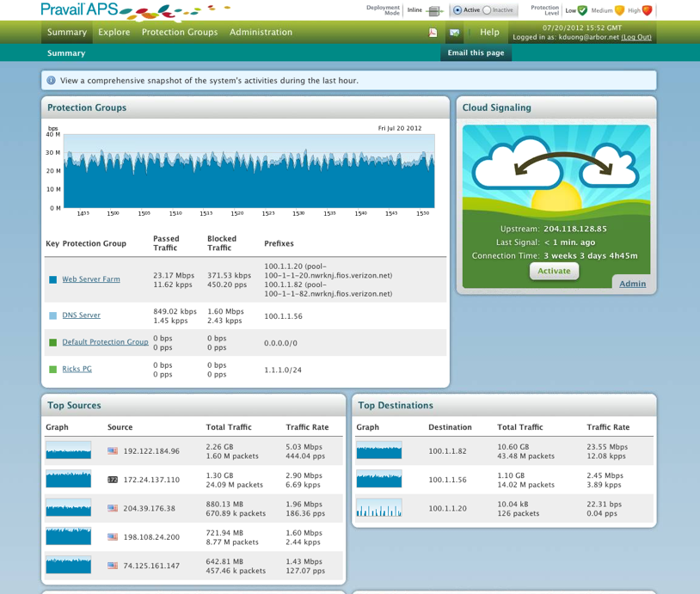Click the info icon in the summary banner
Viewport: 700px width, 594px height.
52,81
